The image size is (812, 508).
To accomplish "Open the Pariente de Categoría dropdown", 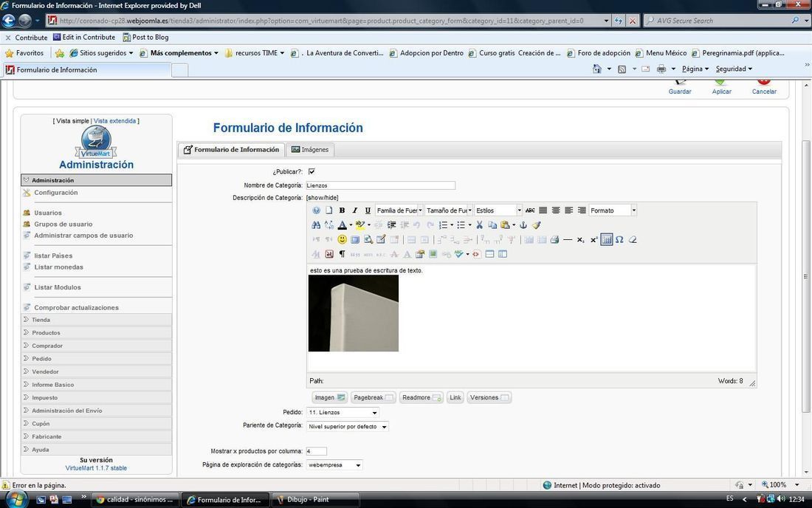I will pyautogui.click(x=348, y=427).
